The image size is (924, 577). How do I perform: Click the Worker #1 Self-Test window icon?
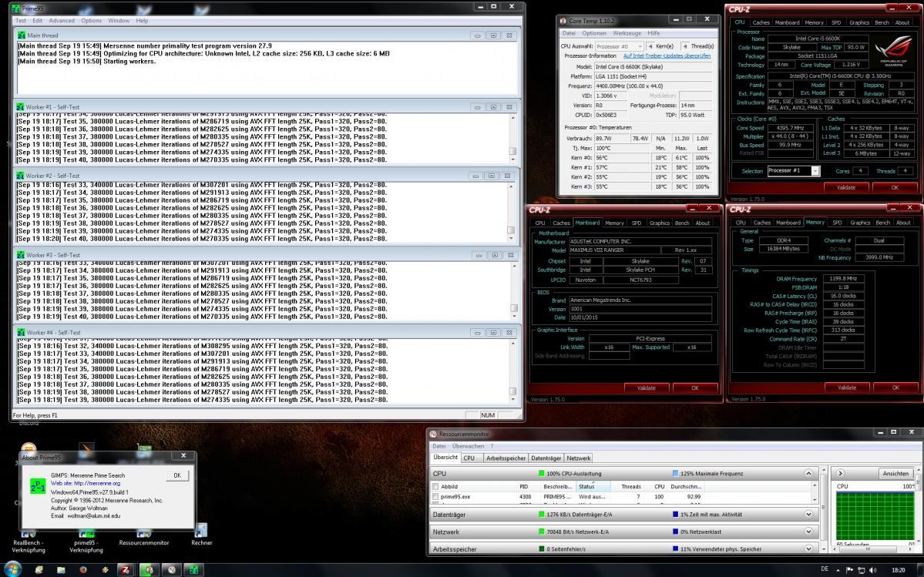tap(21, 107)
